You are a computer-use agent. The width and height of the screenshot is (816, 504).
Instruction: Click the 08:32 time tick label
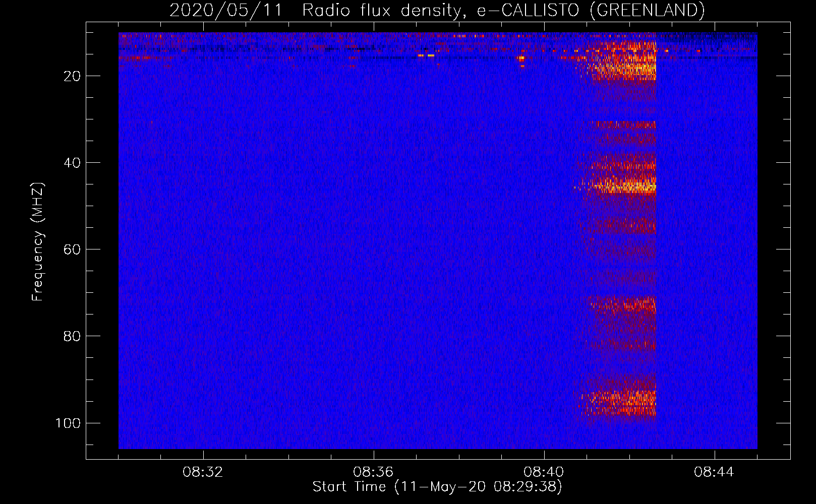(203, 472)
